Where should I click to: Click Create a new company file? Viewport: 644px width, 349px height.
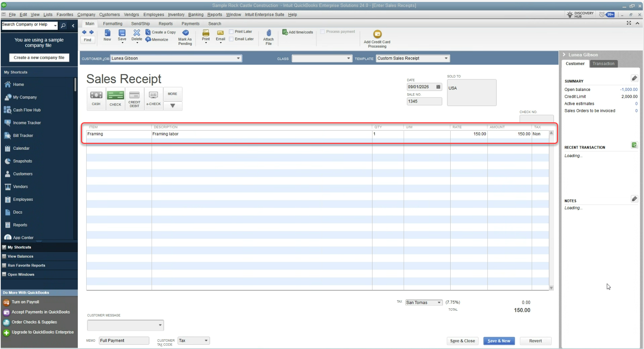(39, 58)
